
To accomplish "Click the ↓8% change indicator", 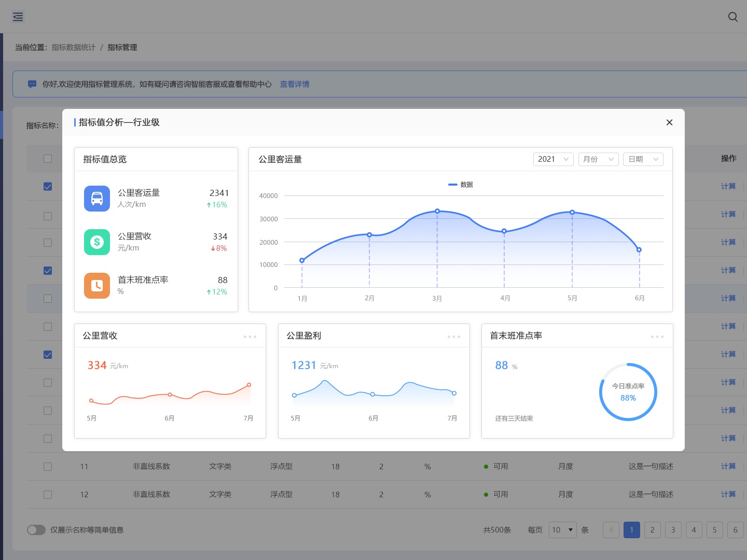I will click(x=219, y=248).
